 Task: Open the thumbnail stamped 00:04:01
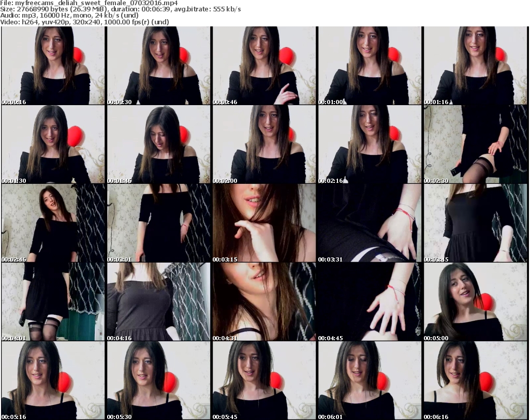pos(53,302)
